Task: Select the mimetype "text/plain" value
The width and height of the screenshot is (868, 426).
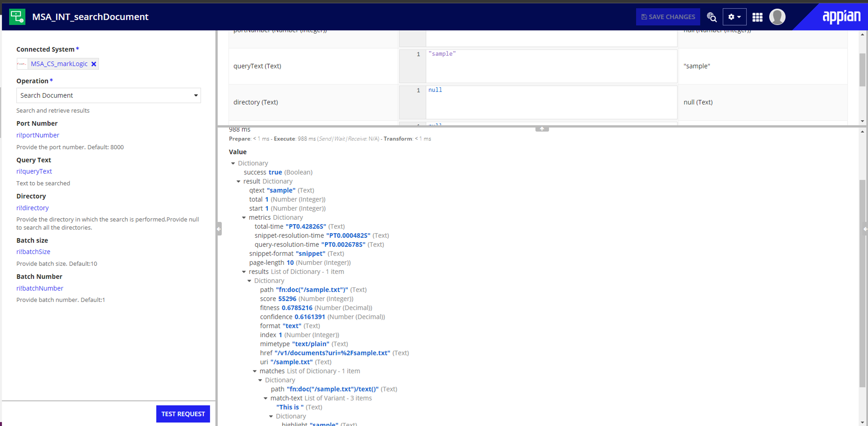Action: pos(310,344)
